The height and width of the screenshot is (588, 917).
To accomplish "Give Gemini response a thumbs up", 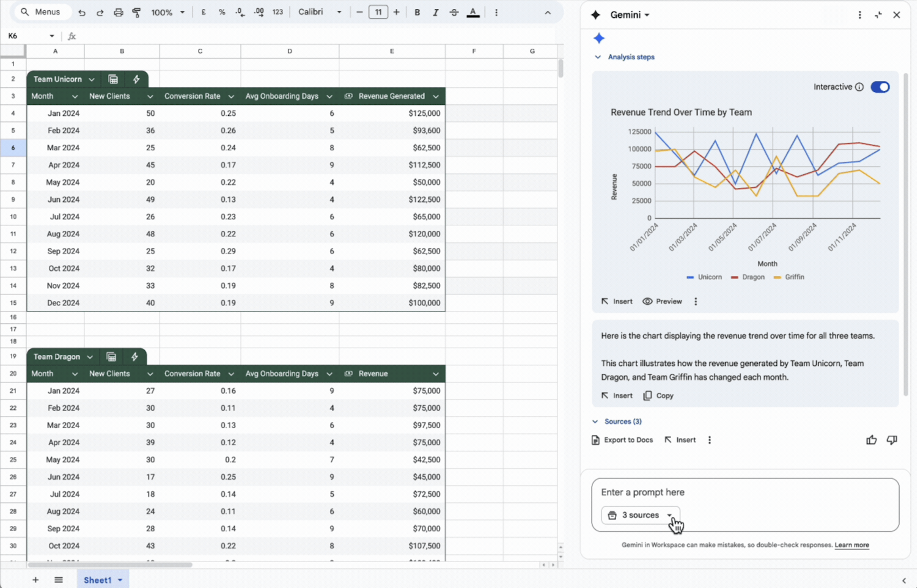I will (x=871, y=440).
